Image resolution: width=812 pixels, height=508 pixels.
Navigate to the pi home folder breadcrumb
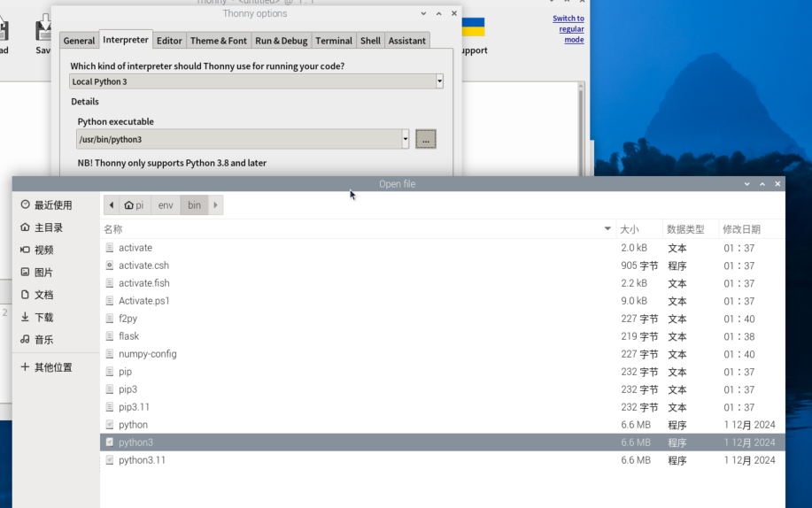coord(134,205)
